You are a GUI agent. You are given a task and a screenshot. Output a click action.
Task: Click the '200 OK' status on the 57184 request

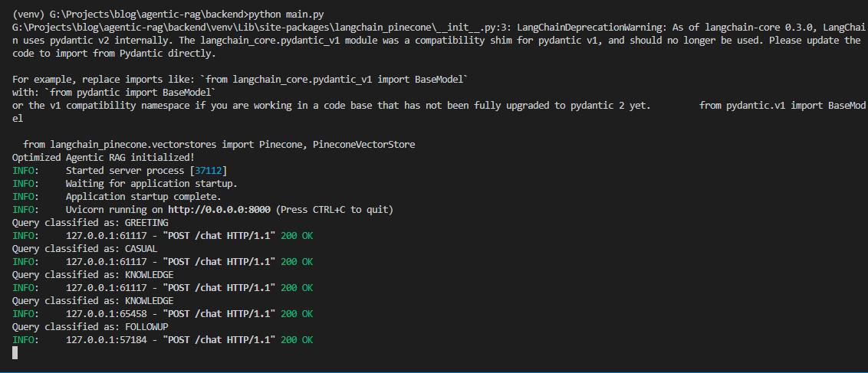297,340
